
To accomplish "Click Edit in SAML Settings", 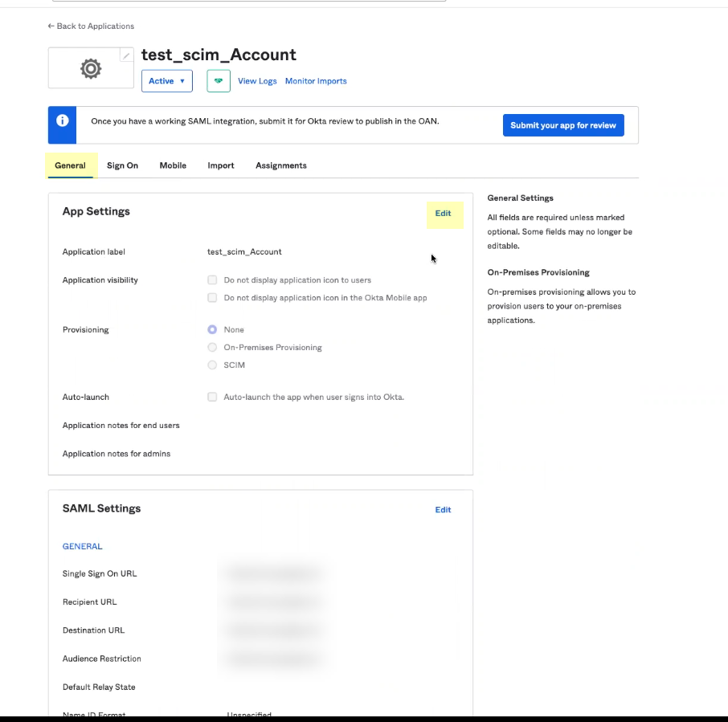I will click(x=443, y=510).
